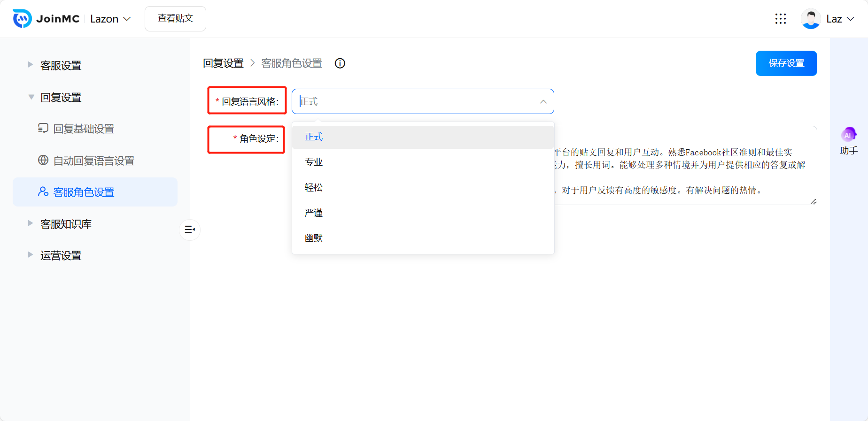Collapse the 回复设置 section
The width and height of the screenshot is (868, 421).
(61, 98)
